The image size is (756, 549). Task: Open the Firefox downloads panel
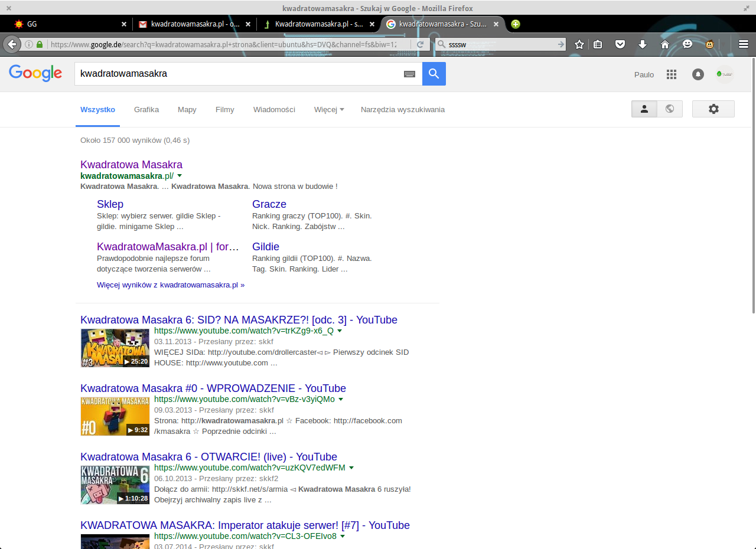(643, 44)
